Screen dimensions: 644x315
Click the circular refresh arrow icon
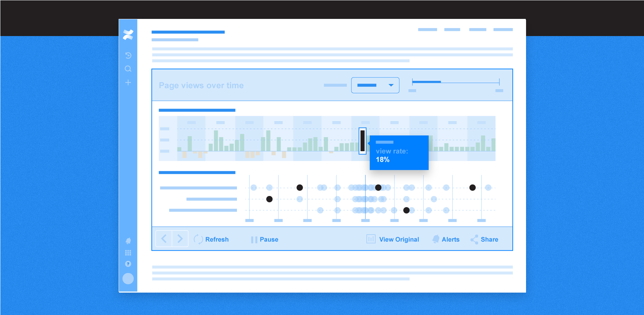tap(198, 239)
